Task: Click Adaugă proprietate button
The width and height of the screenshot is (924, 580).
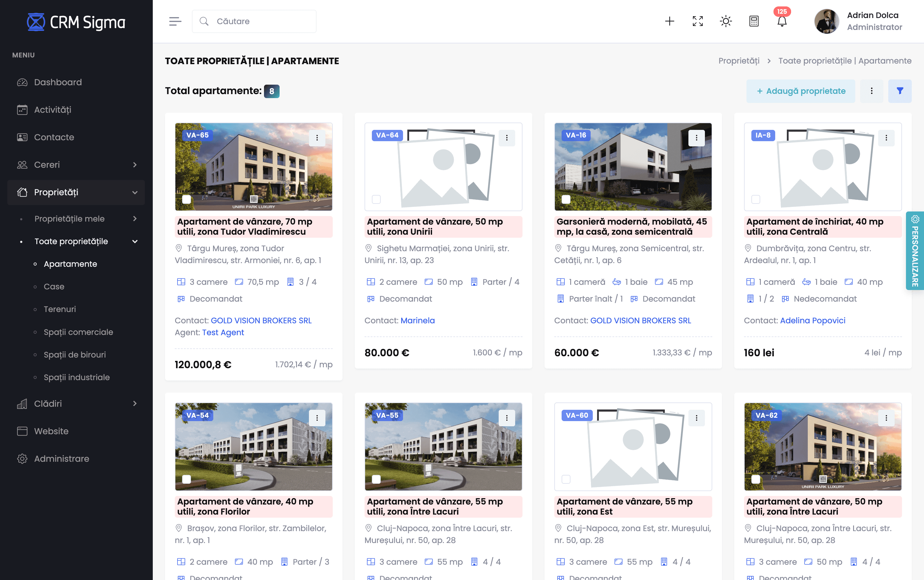Action: click(x=801, y=91)
